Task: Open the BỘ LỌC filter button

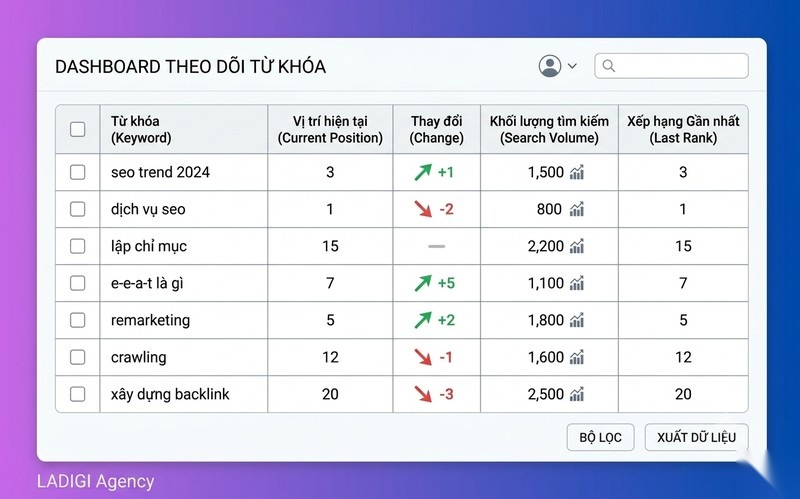Action: coord(601,437)
